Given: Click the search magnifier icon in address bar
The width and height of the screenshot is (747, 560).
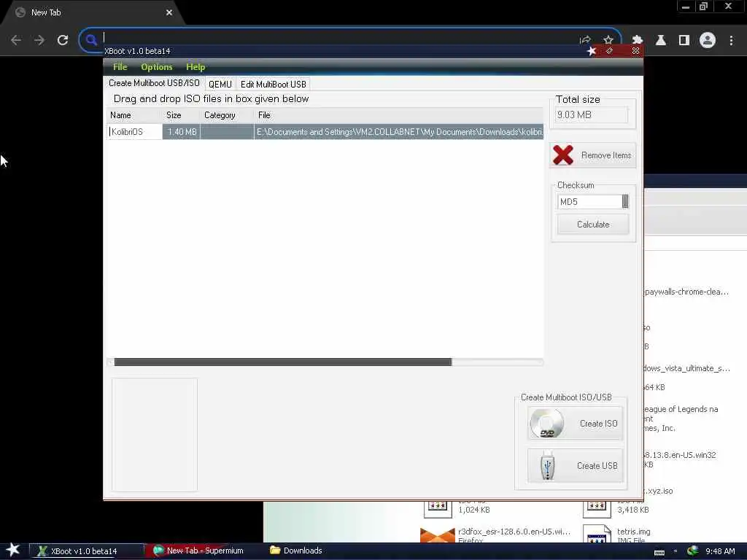Looking at the screenshot, I should pos(91,40).
